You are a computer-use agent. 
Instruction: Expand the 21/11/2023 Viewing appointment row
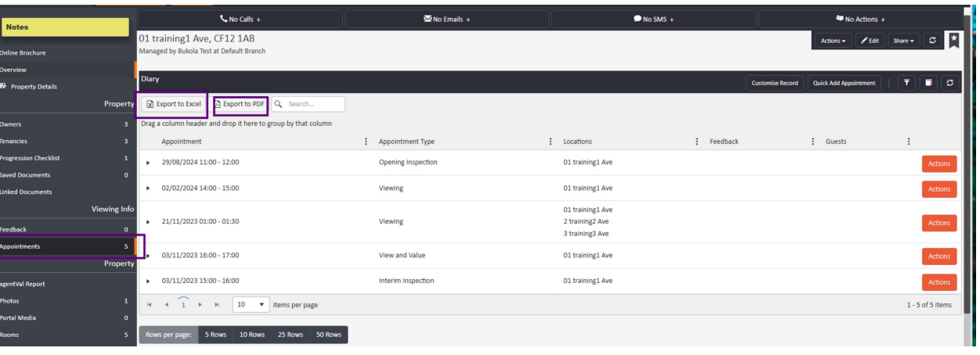coord(148,221)
